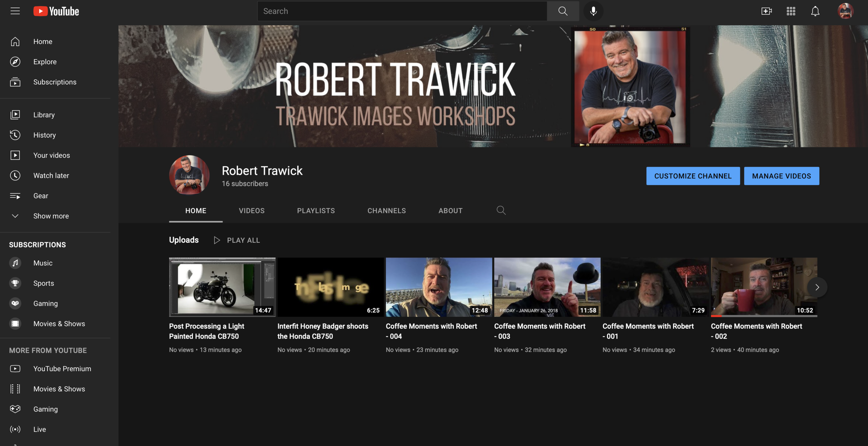Open account avatar menu at top right
Image resolution: width=868 pixels, height=446 pixels.
tap(845, 11)
